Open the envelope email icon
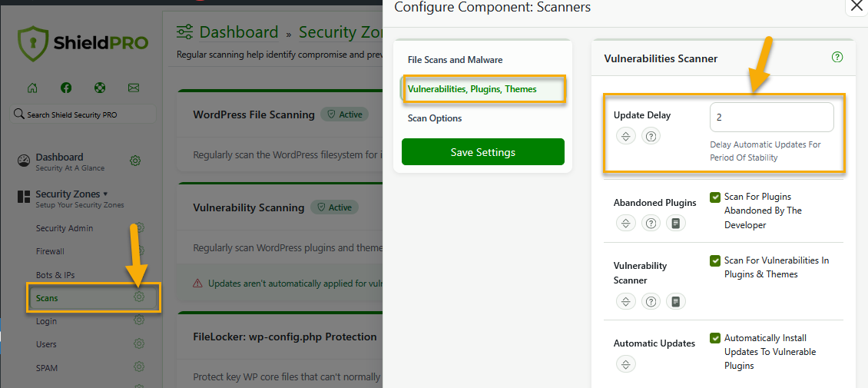 pyautogui.click(x=134, y=88)
